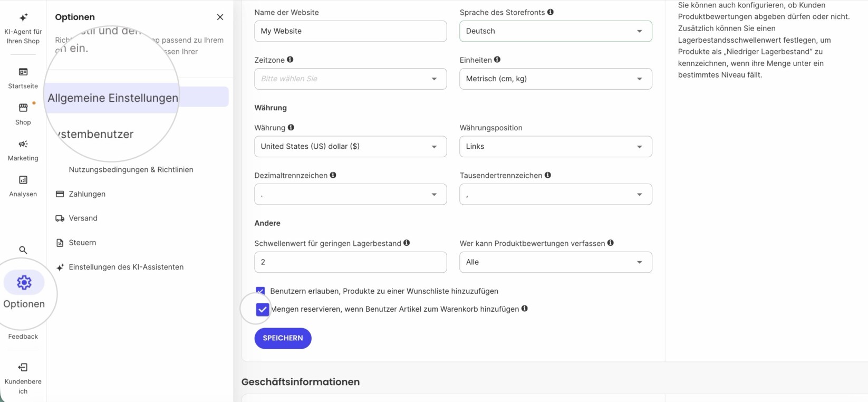Toggle the Mengen reservieren checkbox
The height and width of the screenshot is (402, 868).
coord(263,310)
